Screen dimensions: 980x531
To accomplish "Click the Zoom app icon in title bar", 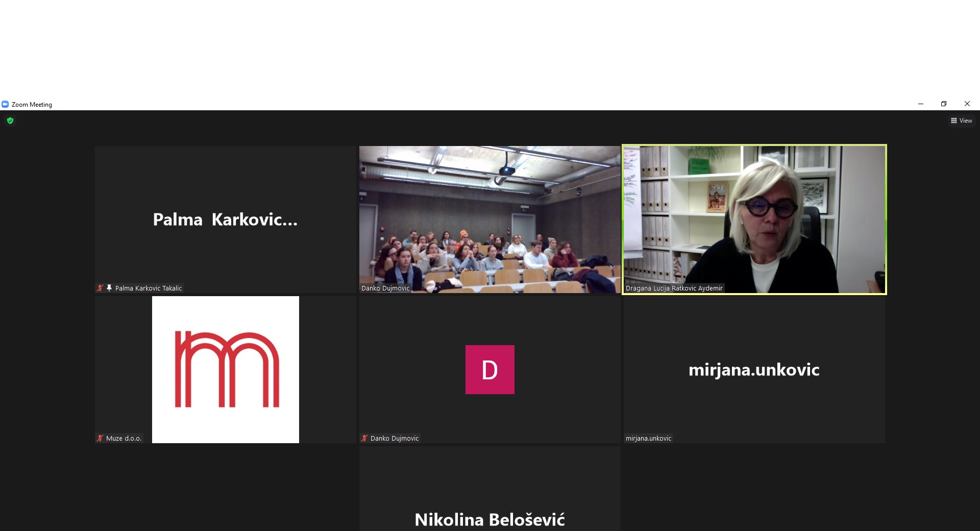I will point(5,104).
